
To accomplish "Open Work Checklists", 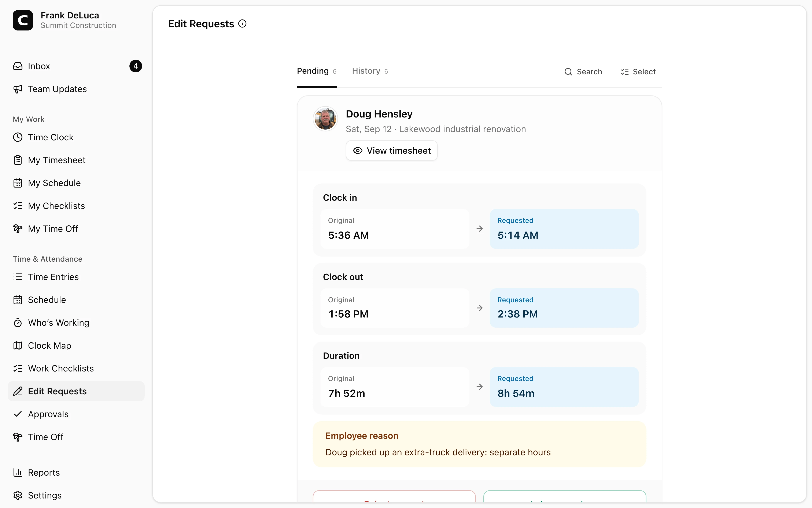I will point(76,369).
